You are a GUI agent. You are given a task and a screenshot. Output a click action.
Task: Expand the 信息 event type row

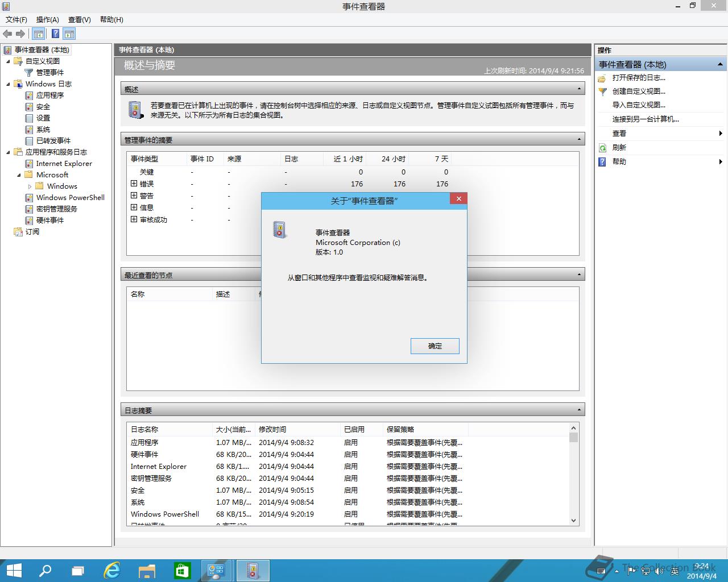click(134, 207)
